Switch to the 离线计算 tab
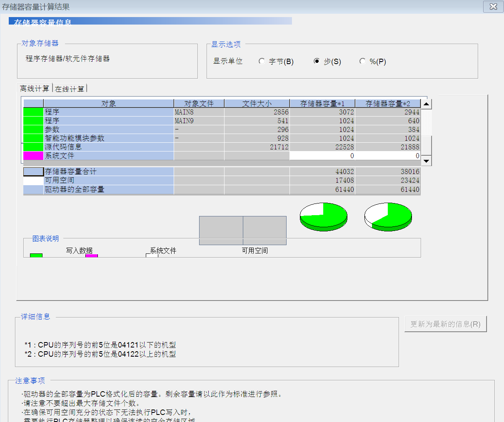 tap(35, 89)
